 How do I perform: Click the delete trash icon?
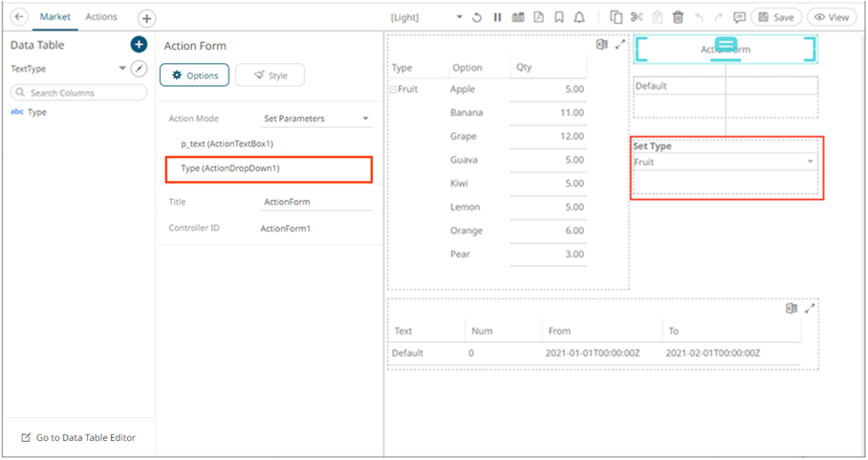coord(678,17)
